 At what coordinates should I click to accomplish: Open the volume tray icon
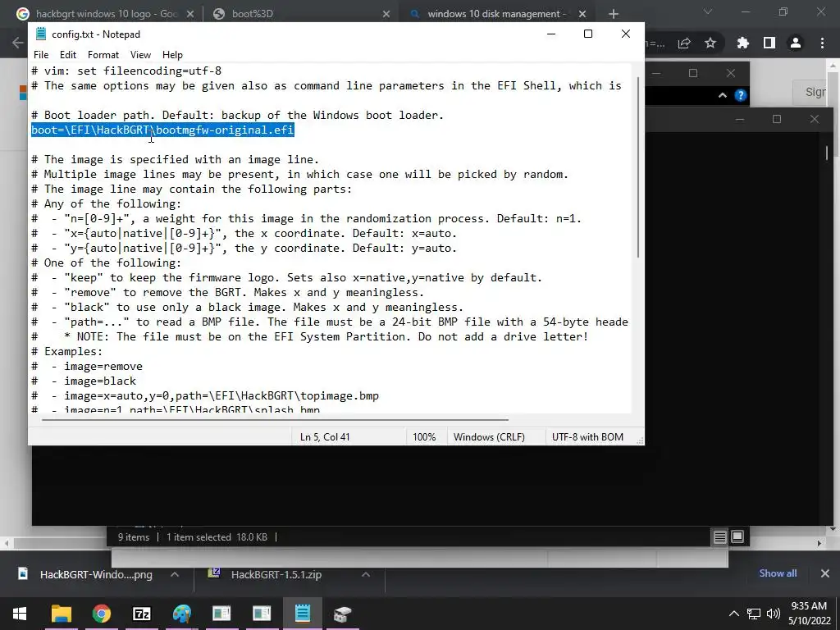773,614
